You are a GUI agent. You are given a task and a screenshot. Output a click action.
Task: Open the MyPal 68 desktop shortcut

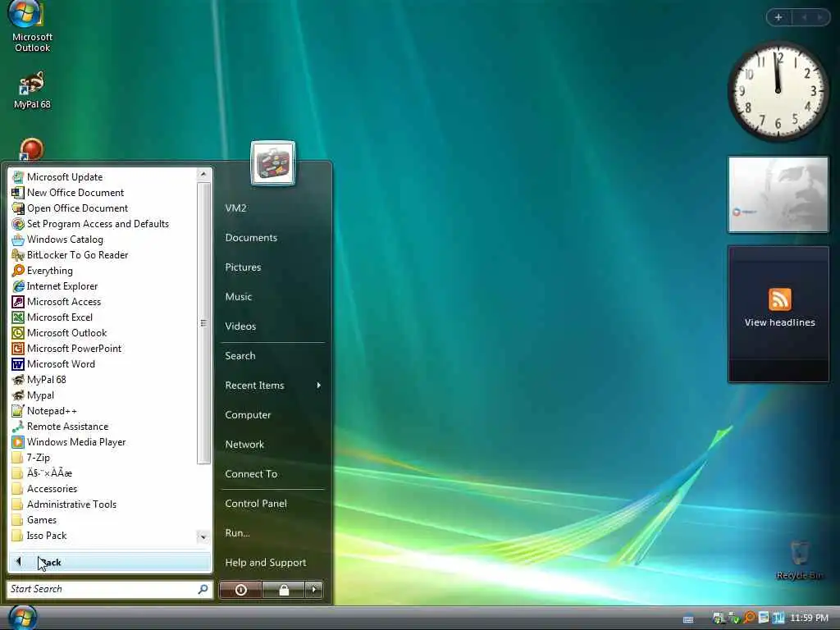(x=32, y=90)
